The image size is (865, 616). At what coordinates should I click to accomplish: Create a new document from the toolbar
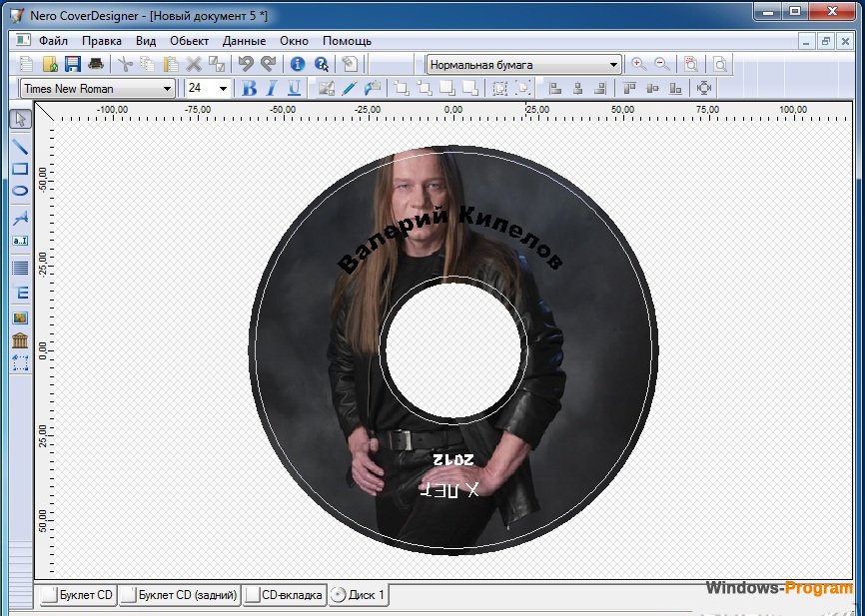[27, 64]
